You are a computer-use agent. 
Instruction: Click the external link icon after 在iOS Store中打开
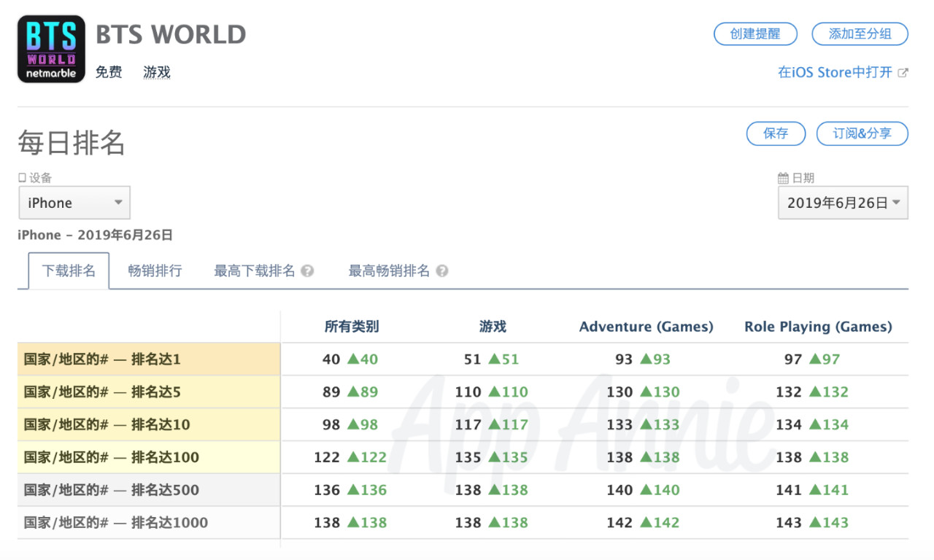click(x=903, y=72)
